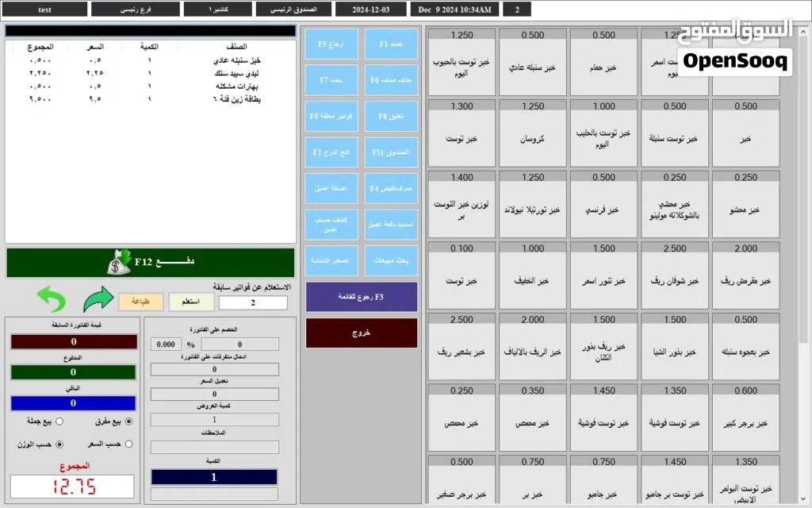Click the طباعة print button
The width and height of the screenshot is (812, 508).
(140, 302)
